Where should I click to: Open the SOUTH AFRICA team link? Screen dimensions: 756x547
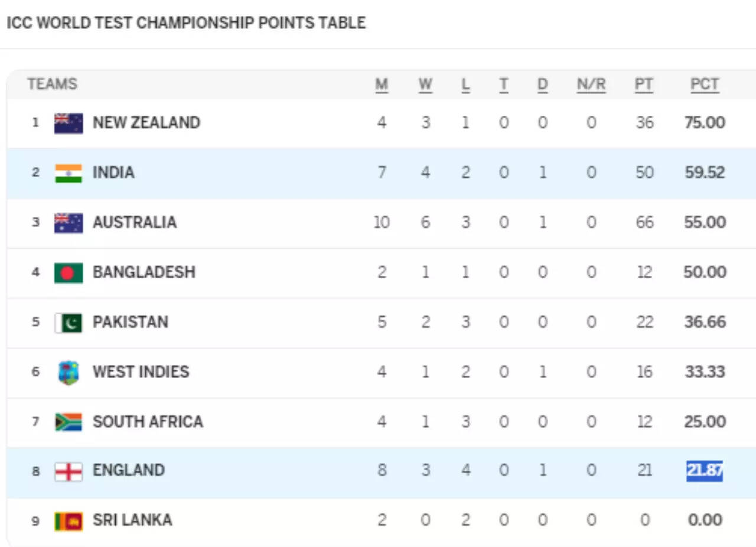click(148, 422)
